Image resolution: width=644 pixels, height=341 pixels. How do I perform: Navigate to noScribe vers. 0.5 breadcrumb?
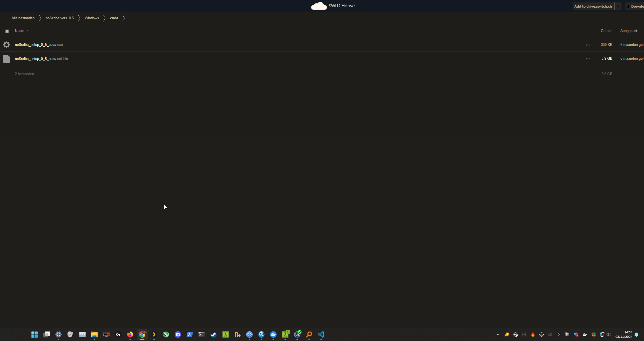point(60,18)
